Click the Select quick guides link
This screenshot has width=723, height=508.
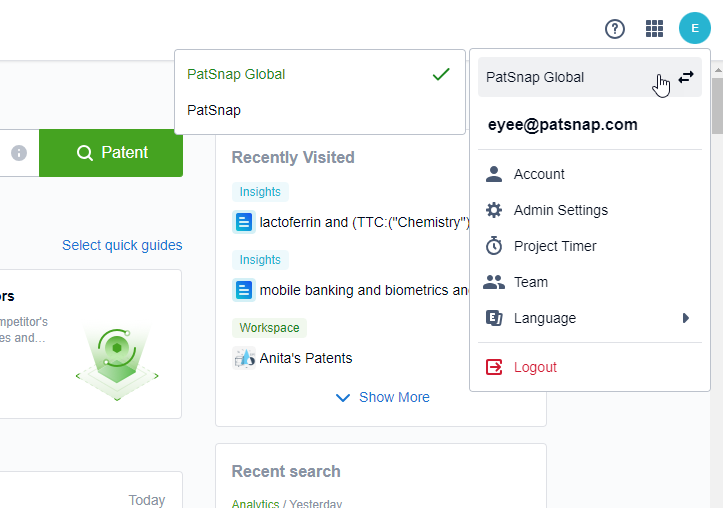122,245
